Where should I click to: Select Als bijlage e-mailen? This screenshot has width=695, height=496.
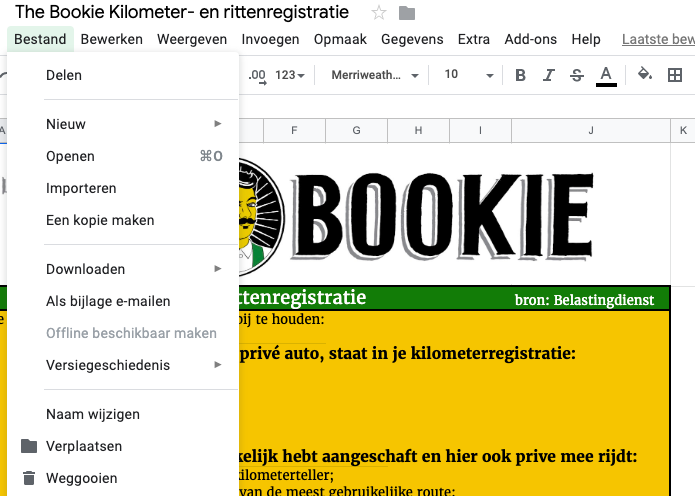point(123,301)
